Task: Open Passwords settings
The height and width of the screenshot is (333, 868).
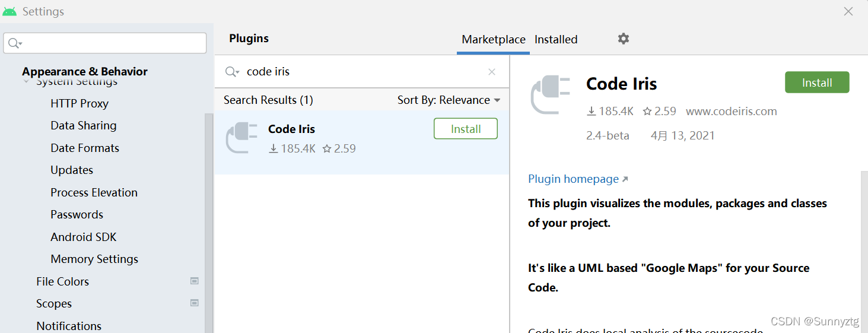Action: click(77, 214)
